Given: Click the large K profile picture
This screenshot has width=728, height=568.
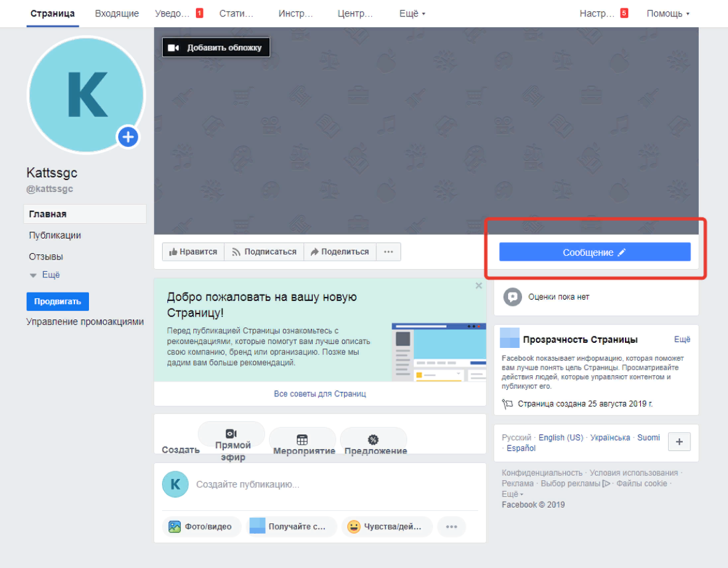Looking at the screenshot, I should click(x=87, y=95).
